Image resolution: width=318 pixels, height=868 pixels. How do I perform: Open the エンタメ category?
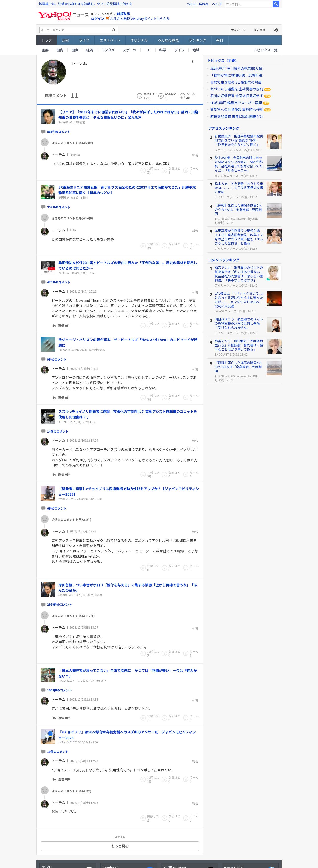pyautogui.click(x=108, y=50)
